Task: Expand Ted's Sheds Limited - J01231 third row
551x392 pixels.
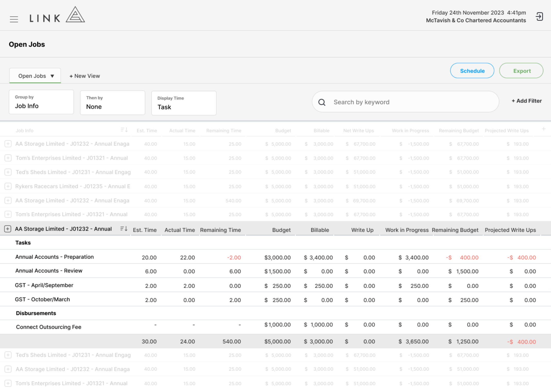Action: (8, 172)
